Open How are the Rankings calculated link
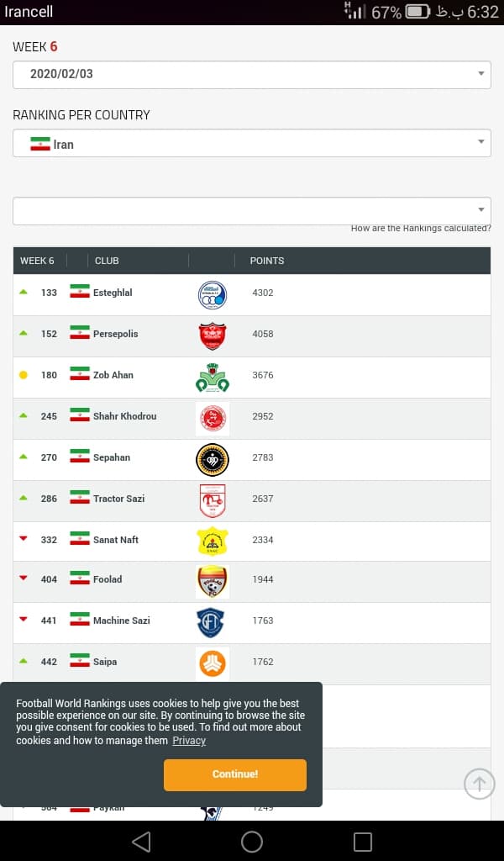 pyautogui.click(x=421, y=229)
